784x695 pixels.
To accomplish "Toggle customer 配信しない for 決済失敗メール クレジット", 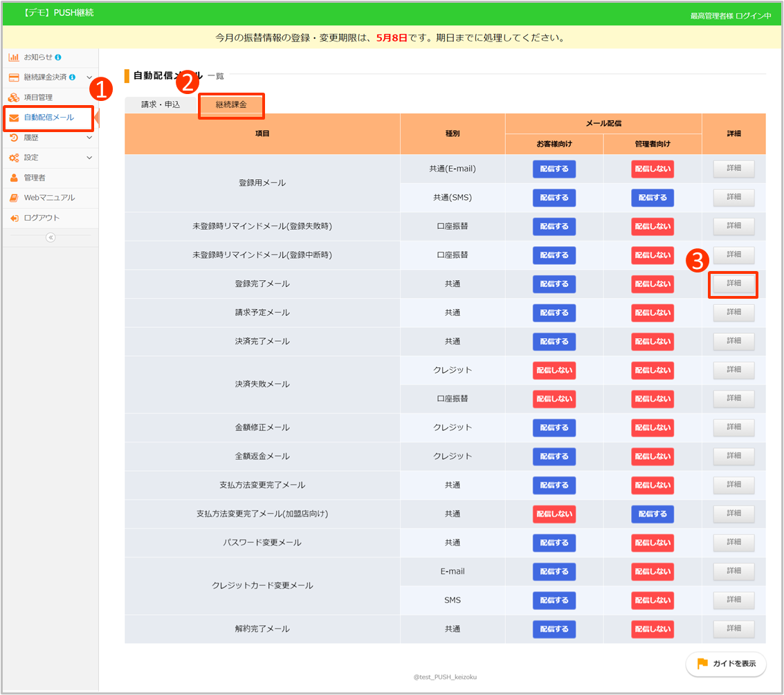I will click(x=554, y=371).
